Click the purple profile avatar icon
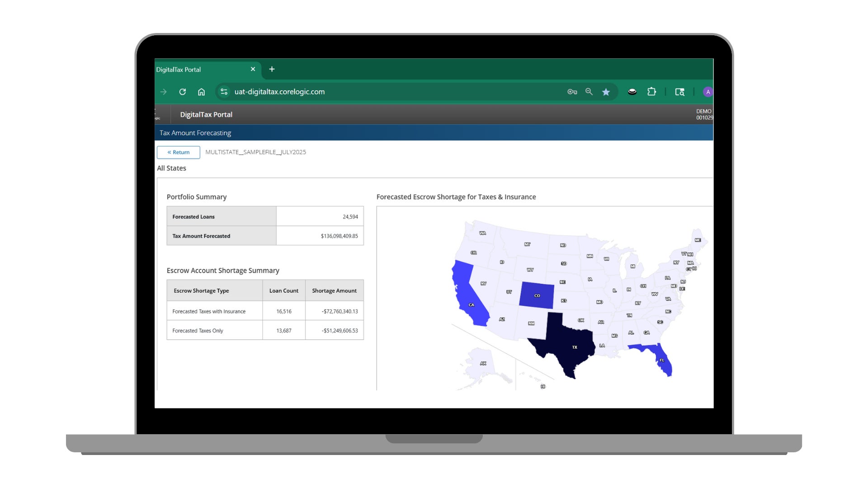The width and height of the screenshot is (868, 488). point(708,92)
